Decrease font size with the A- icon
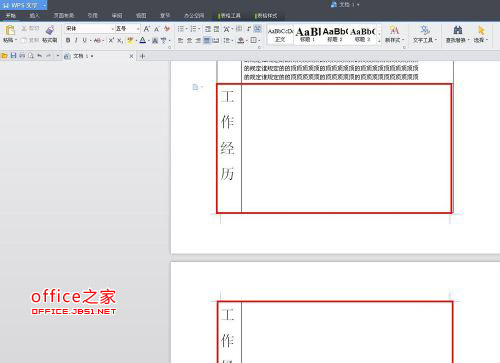This screenshot has height=363, width=500. (157, 29)
